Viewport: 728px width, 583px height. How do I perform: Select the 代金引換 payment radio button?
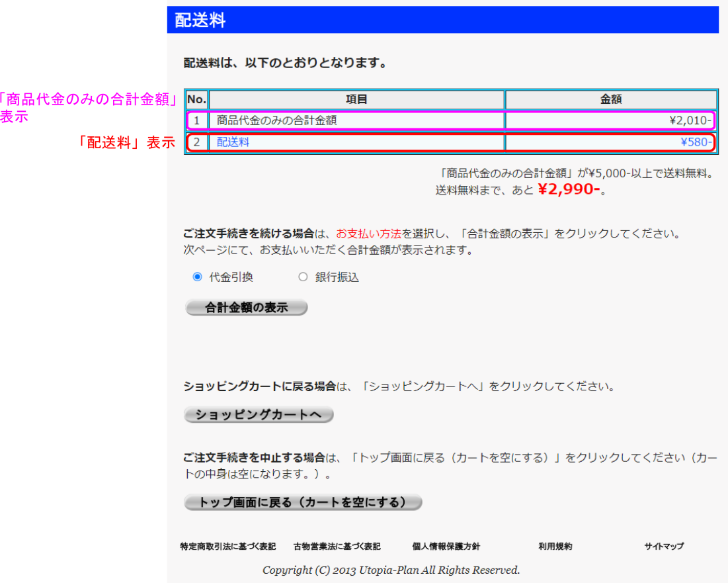(x=197, y=277)
